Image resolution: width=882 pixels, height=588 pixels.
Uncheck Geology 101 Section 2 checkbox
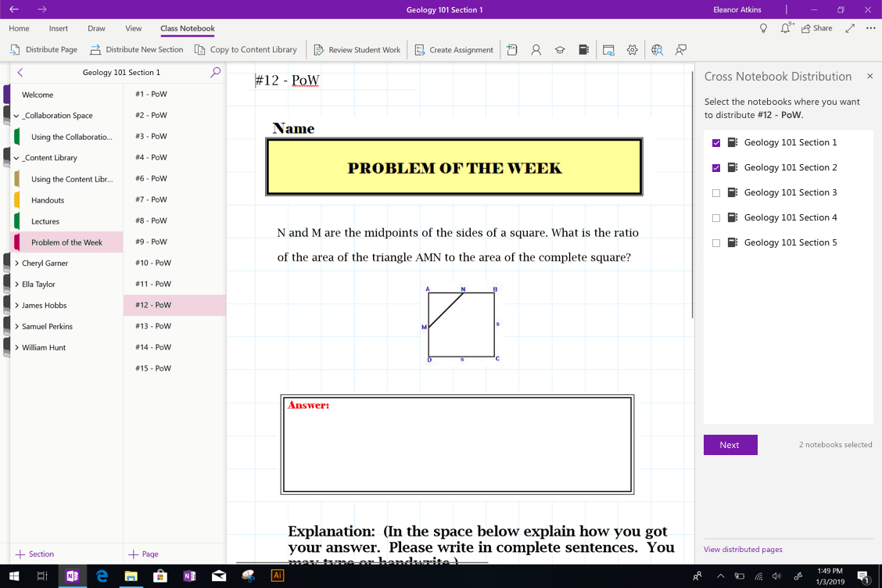[716, 168]
